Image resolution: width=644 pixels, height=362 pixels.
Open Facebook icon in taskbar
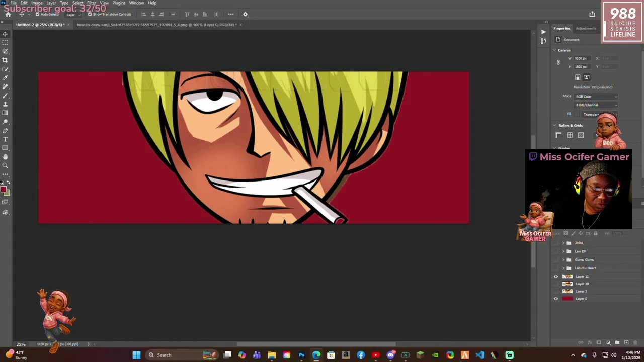tap(361, 355)
